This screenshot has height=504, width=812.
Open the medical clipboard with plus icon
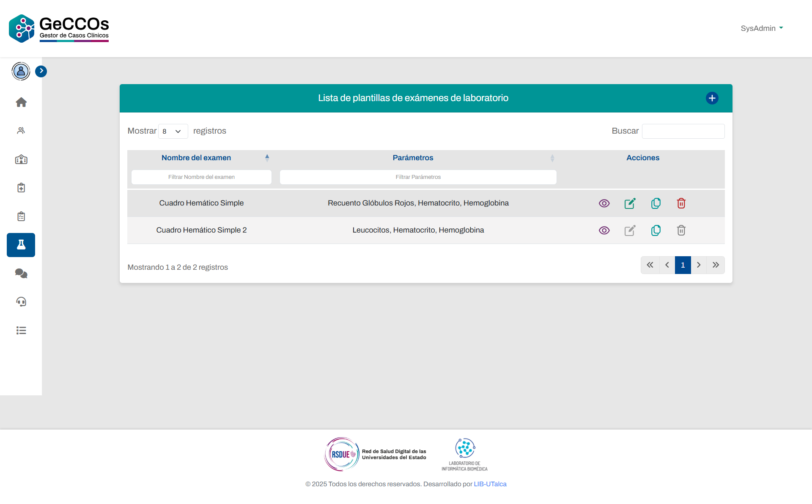[21, 188]
